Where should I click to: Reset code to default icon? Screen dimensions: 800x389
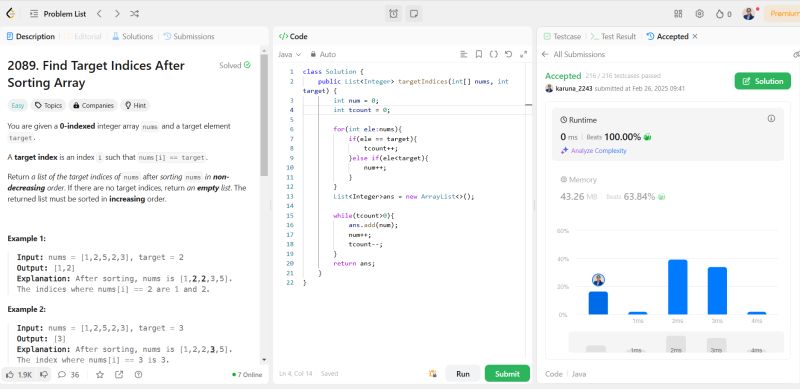tap(508, 54)
